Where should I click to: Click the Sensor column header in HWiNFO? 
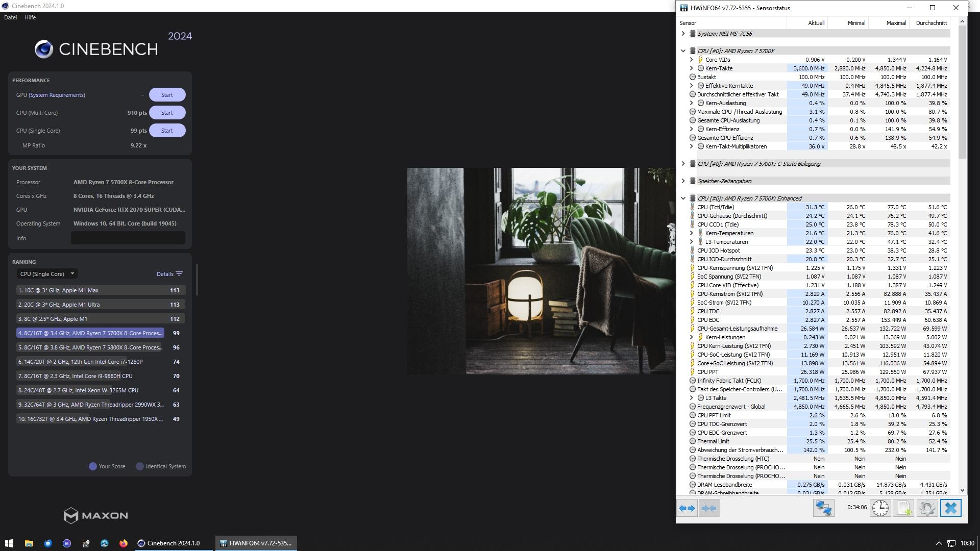pyautogui.click(x=732, y=23)
